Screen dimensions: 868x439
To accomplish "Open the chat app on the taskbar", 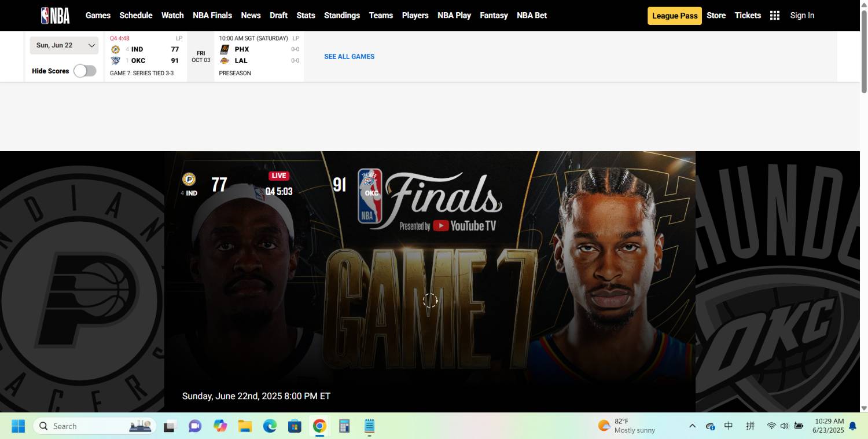I will 195,426.
